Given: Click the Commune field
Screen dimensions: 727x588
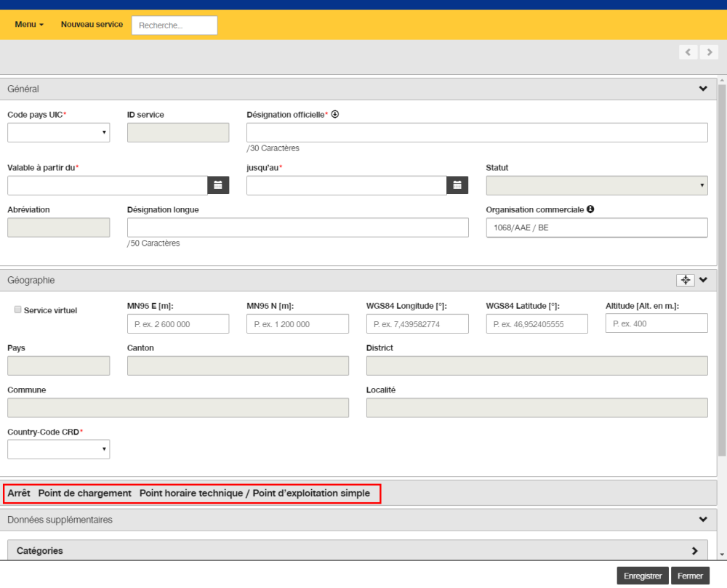Looking at the screenshot, I should point(178,408).
